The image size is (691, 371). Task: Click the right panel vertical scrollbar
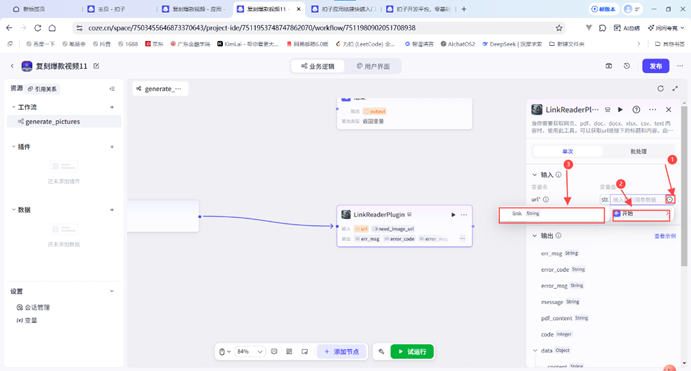click(684, 185)
